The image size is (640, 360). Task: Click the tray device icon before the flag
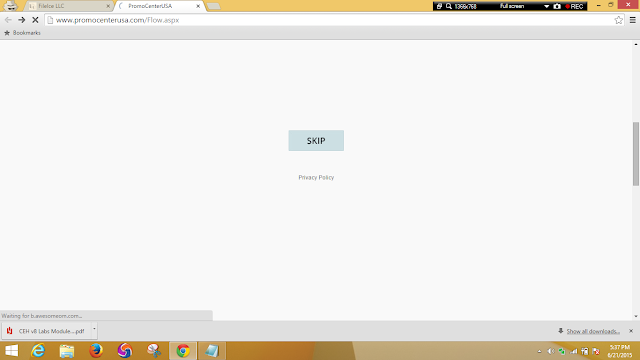tap(584, 351)
